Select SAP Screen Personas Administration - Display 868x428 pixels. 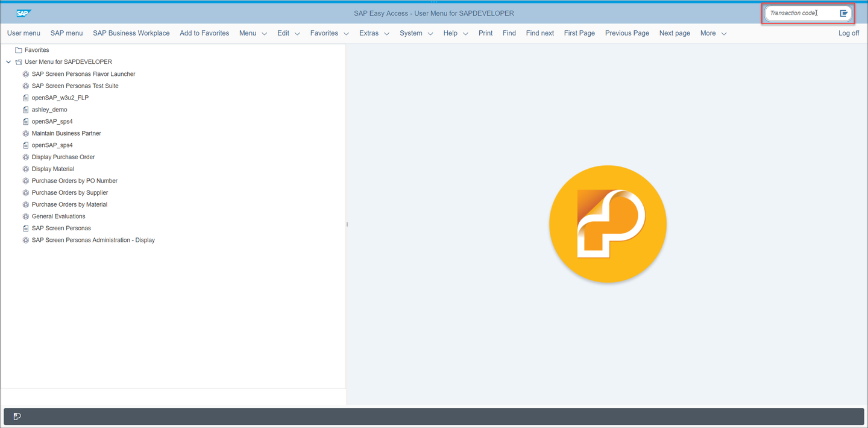point(93,240)
